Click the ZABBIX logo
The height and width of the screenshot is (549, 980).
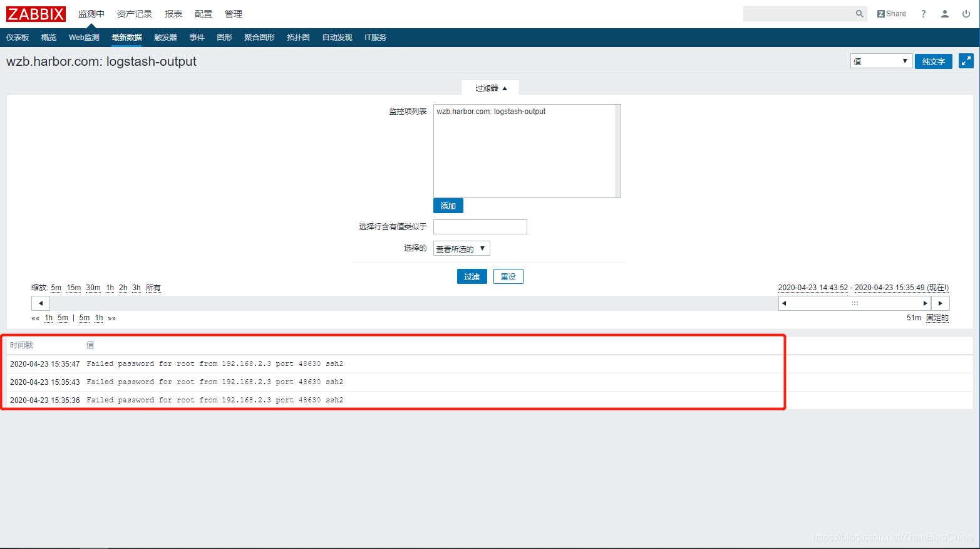click(36, 14)
